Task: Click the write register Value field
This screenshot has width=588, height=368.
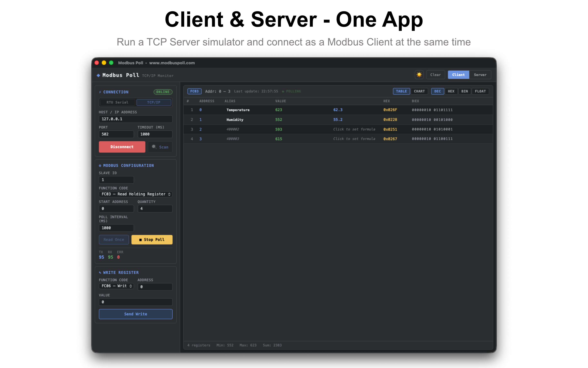Action: click(136, 302)
